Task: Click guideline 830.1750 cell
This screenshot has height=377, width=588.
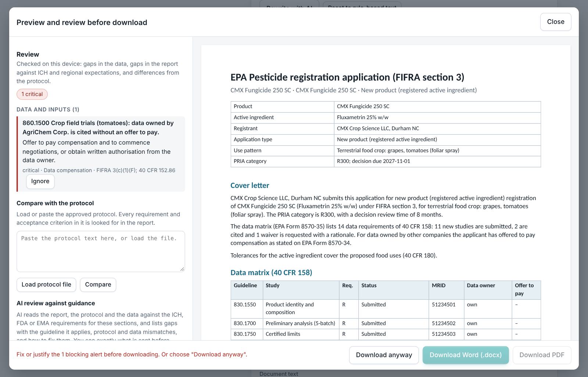Action: coord(247,334)
